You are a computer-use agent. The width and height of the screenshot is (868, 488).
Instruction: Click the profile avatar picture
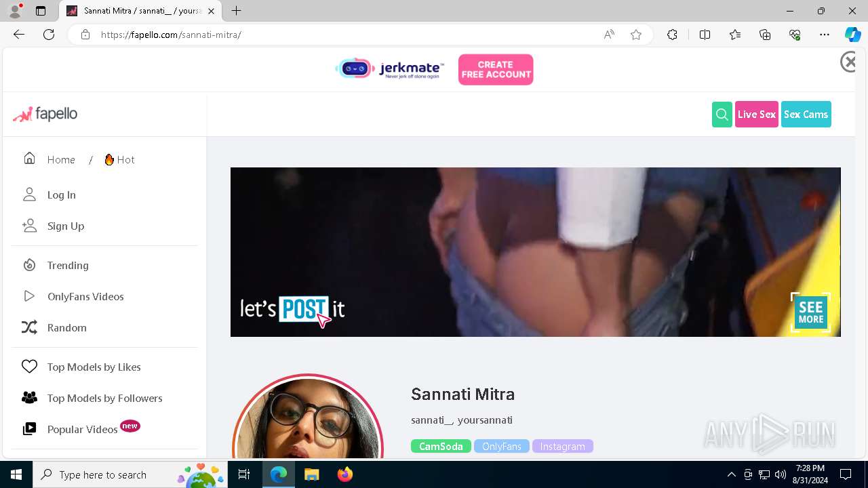click(x=308, y=417)
